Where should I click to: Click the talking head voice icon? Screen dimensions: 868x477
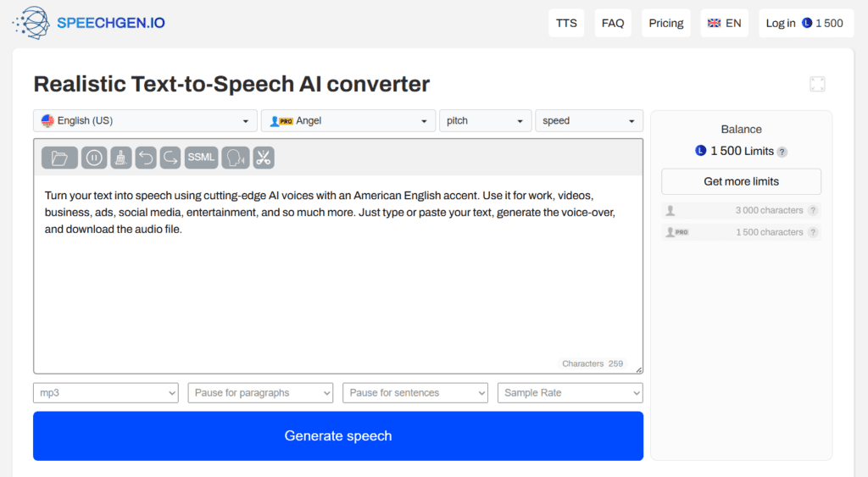236,158
